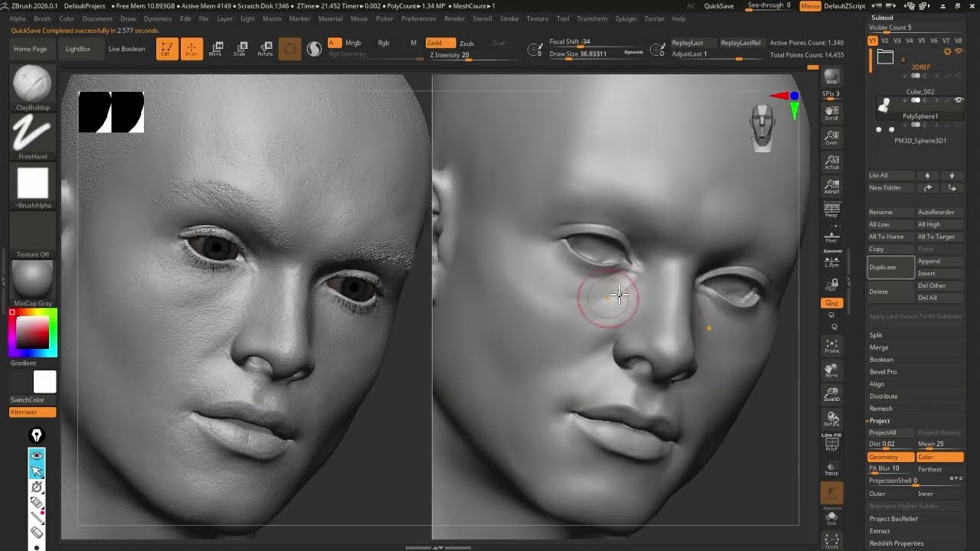Expand the Split section
This screenshot has width=980, height=551.
pos(876,335)
